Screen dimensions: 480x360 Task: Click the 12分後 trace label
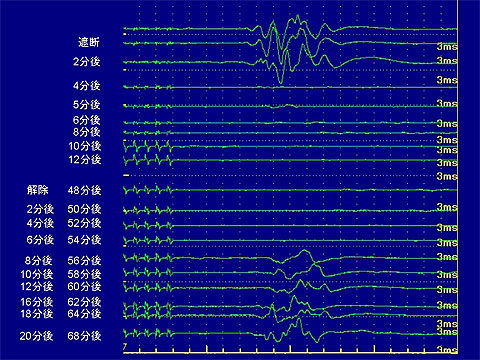(x=85, y=159)
